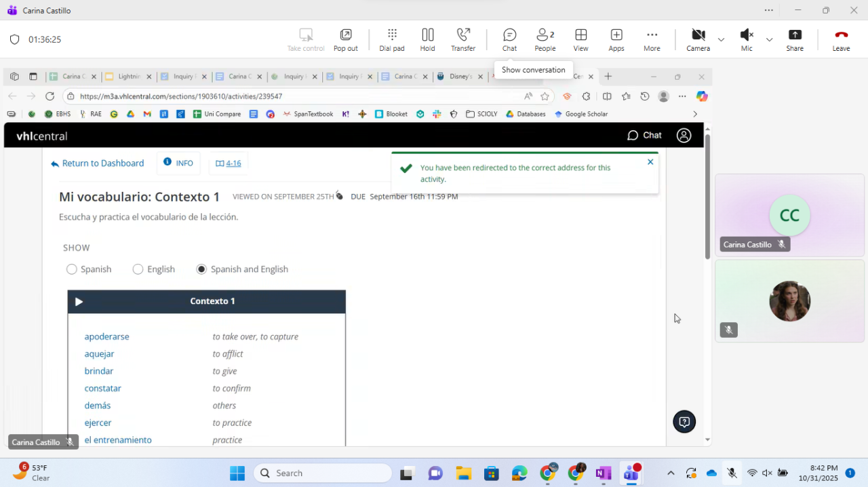Open the browser history icon
Viewport: 868px width, 487px height.
645,96
